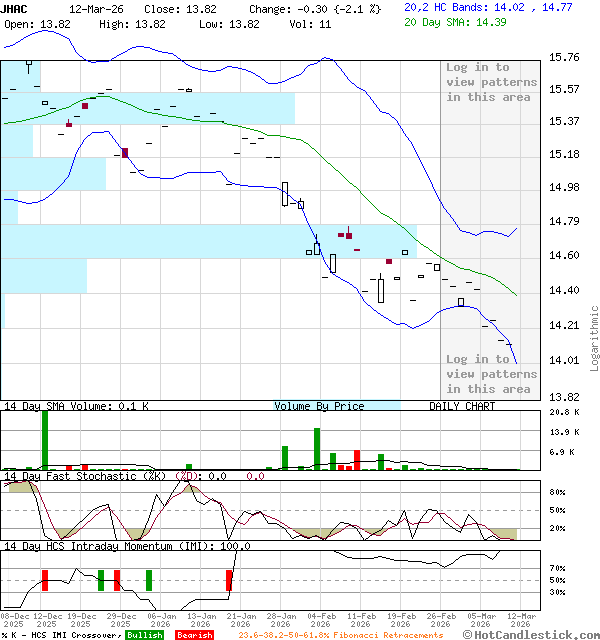Click the Fibonacci Retracements legend text
Viewport: 600px width, 640px height.
341,635
